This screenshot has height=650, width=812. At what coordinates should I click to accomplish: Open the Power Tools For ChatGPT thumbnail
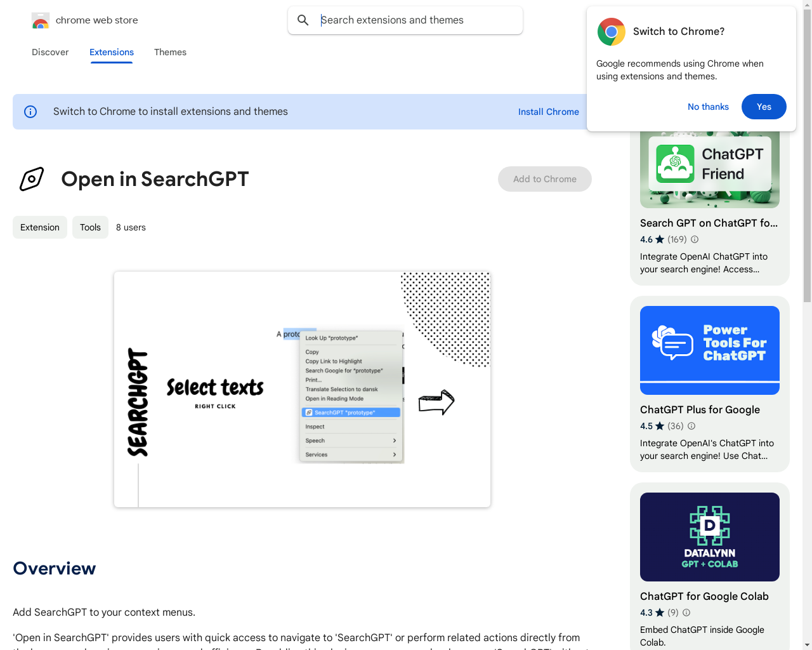(x=710, y=350)
